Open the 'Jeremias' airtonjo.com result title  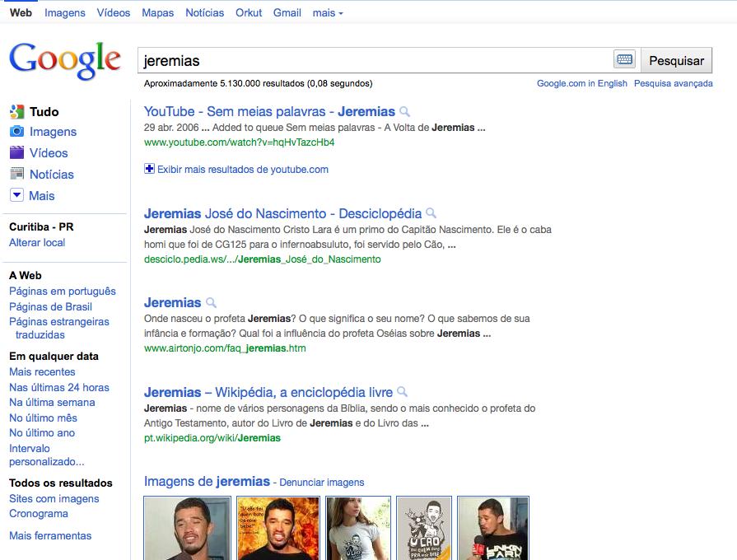point(172,302)
